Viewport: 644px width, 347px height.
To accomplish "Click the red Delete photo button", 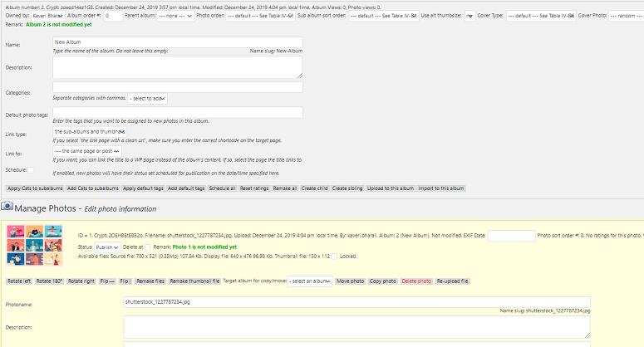I will (416, 281).
